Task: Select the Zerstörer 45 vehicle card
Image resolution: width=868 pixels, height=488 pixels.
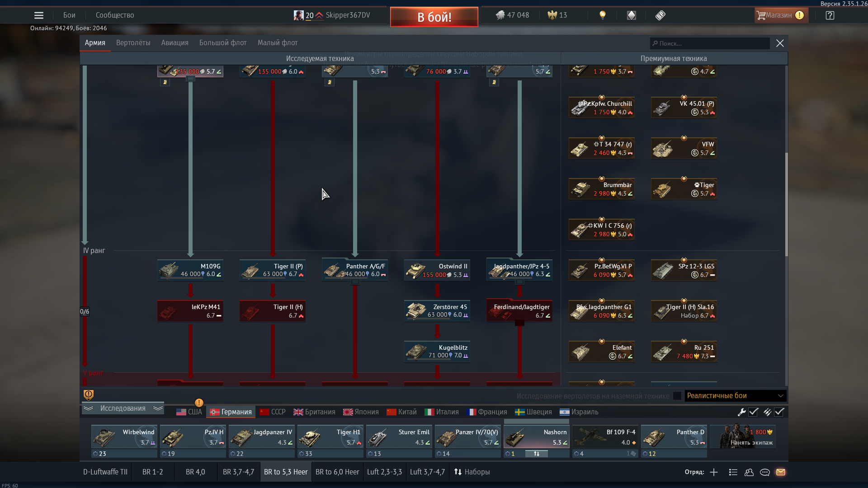Action: 437,311
